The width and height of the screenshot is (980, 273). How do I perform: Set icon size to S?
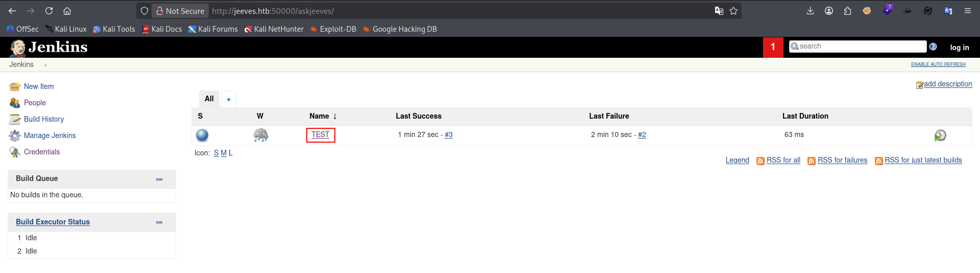(216, 153)
